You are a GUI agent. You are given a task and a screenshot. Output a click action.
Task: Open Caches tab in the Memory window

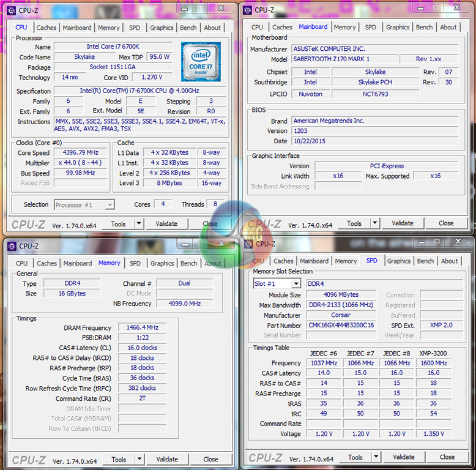[x=46, y=263]
